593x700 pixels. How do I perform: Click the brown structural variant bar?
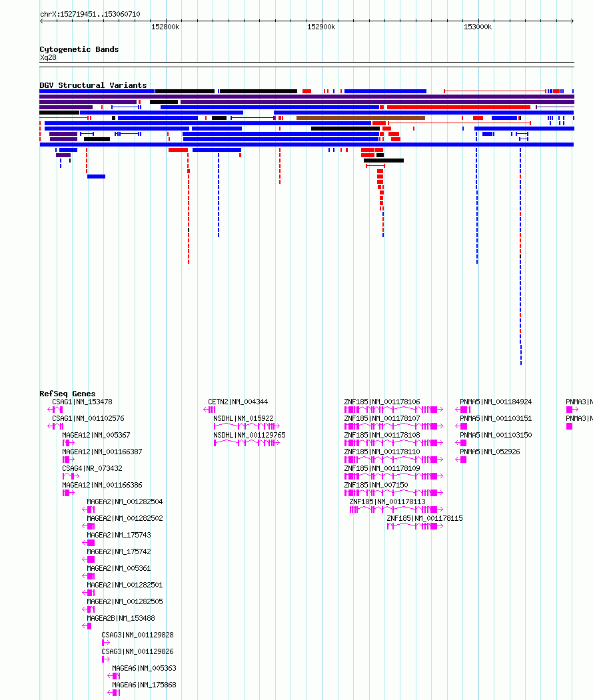pos(361,118)
